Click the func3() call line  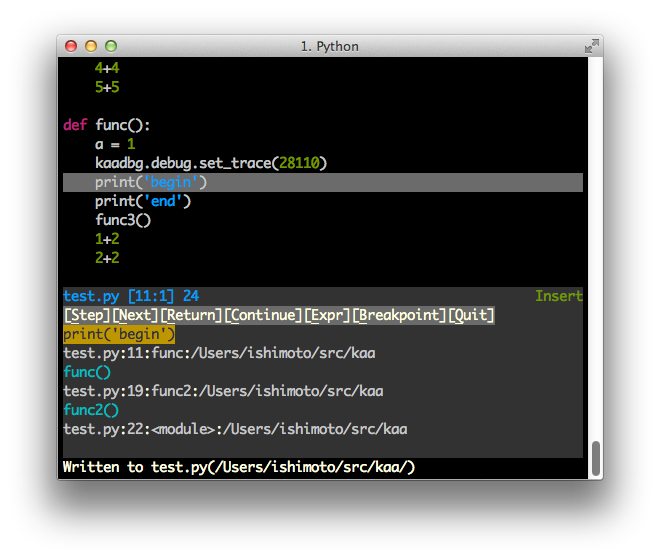[123, 220]
